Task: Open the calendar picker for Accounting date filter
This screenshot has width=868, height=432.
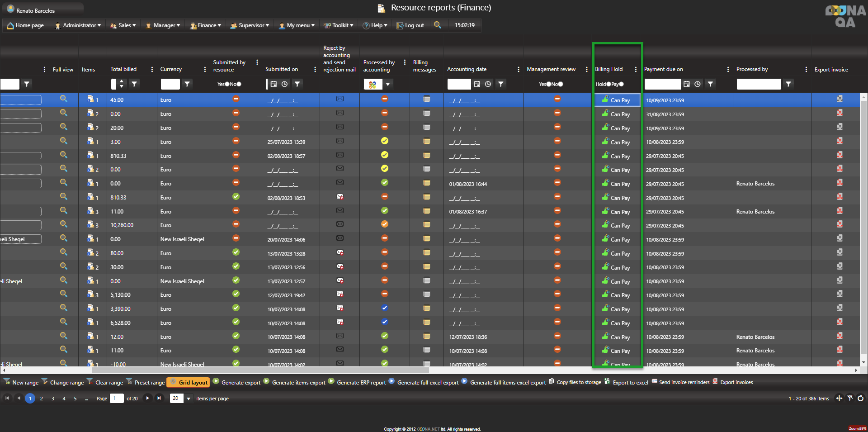Action: pyautogui.click(x=477, y=84)
